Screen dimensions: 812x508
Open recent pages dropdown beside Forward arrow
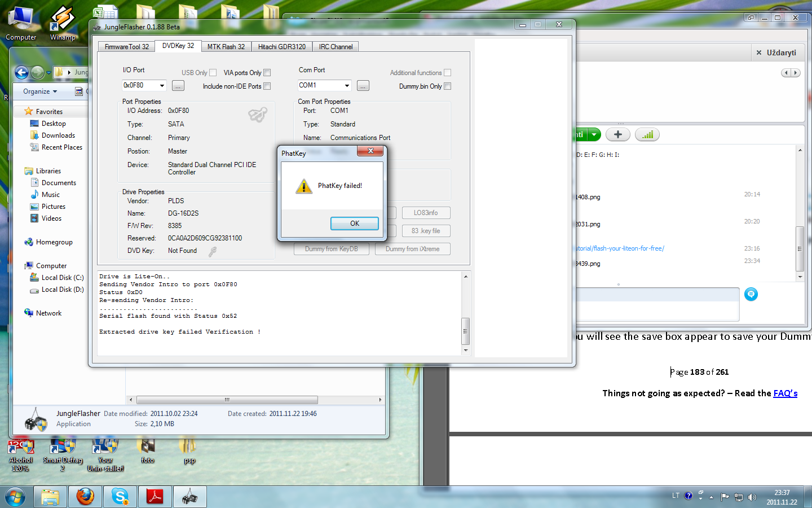(48, 72)
